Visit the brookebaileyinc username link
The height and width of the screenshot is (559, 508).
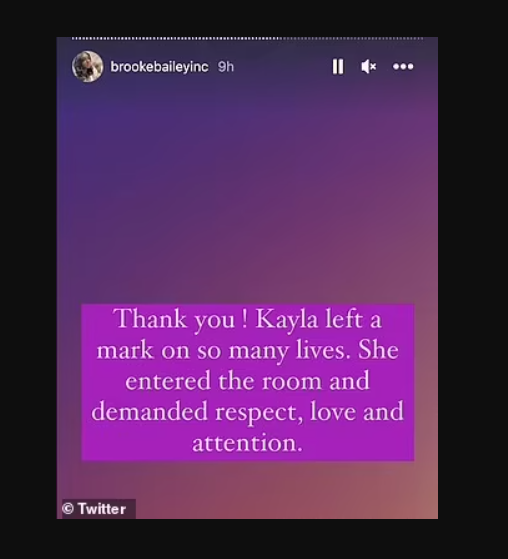[159, 67]
